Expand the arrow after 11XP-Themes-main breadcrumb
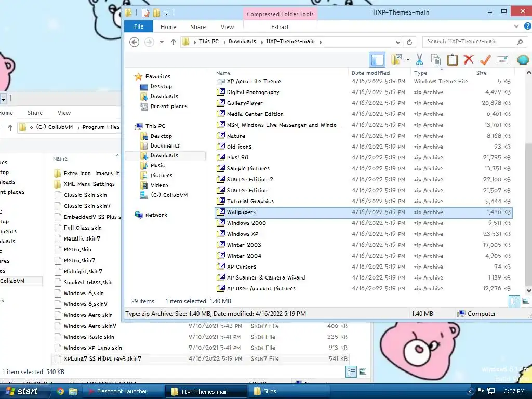This screenshot has width=532, height=399. click(x=321, y=42)
